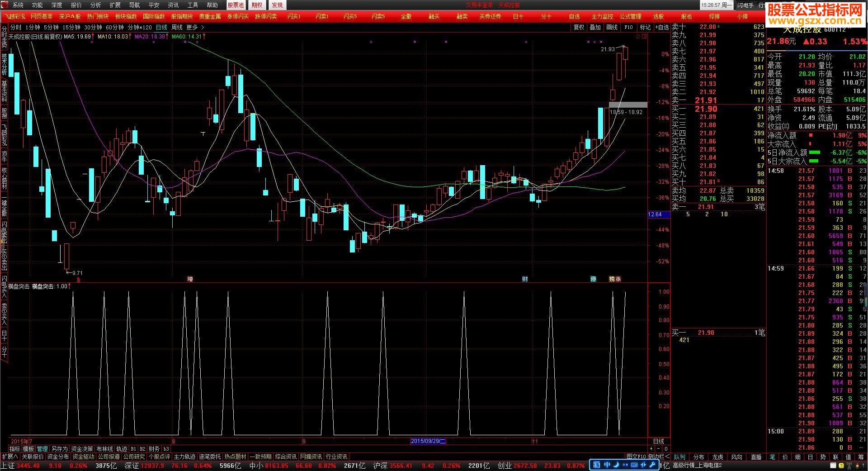
Task: Click 涨停闪买 in the toolbar
Action: (238, 16)
